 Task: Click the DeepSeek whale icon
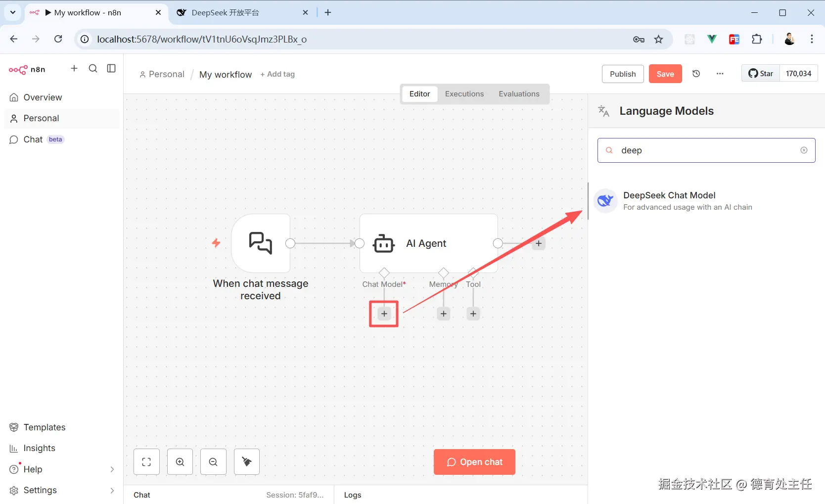[605, 201]
